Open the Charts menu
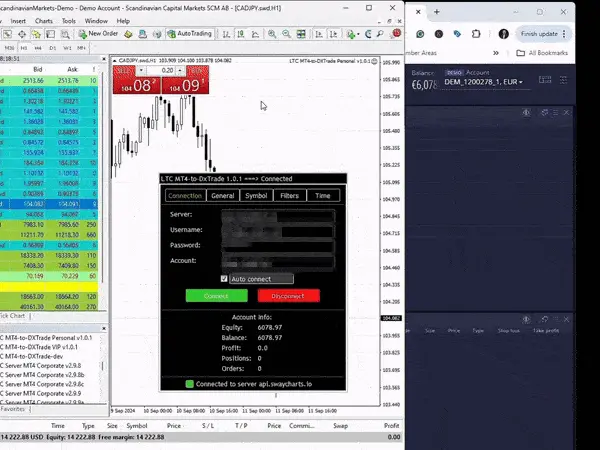 tap(44, 21)
